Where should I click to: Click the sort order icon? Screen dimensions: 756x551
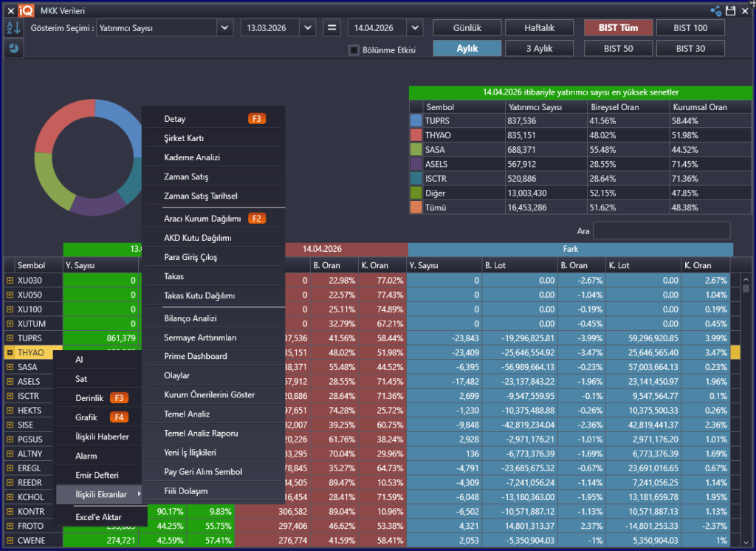pos(13,28)
